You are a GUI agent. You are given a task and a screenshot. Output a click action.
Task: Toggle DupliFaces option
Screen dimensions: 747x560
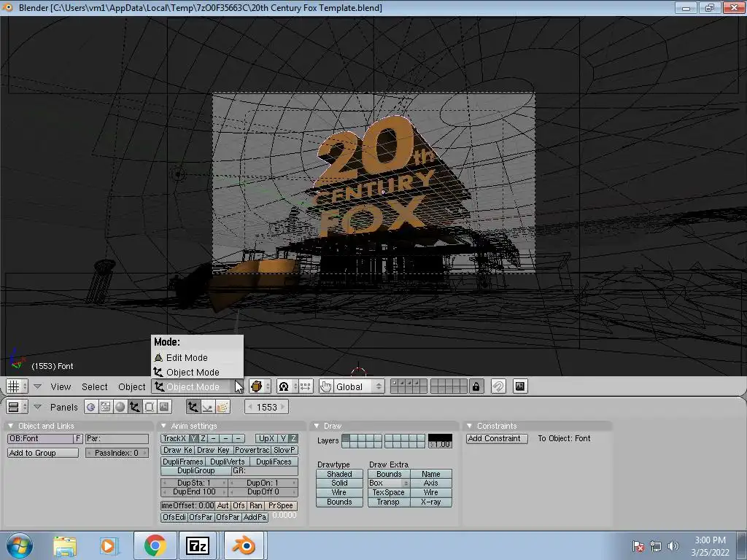tap(274, 462)
